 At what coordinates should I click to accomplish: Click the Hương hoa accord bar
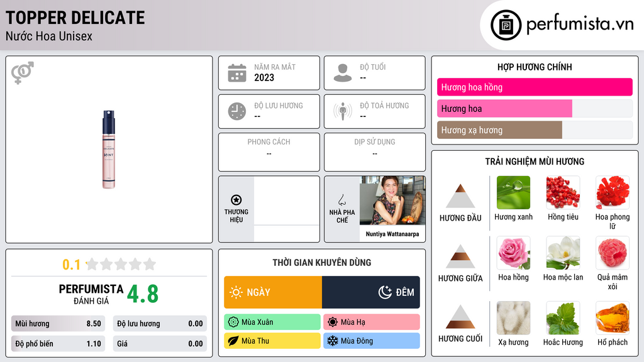[x=535, y=108]
